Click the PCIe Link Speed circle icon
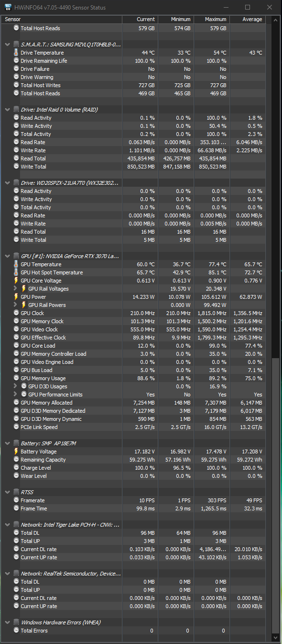This screenshot has height=644, width=282. click(16, 427)
